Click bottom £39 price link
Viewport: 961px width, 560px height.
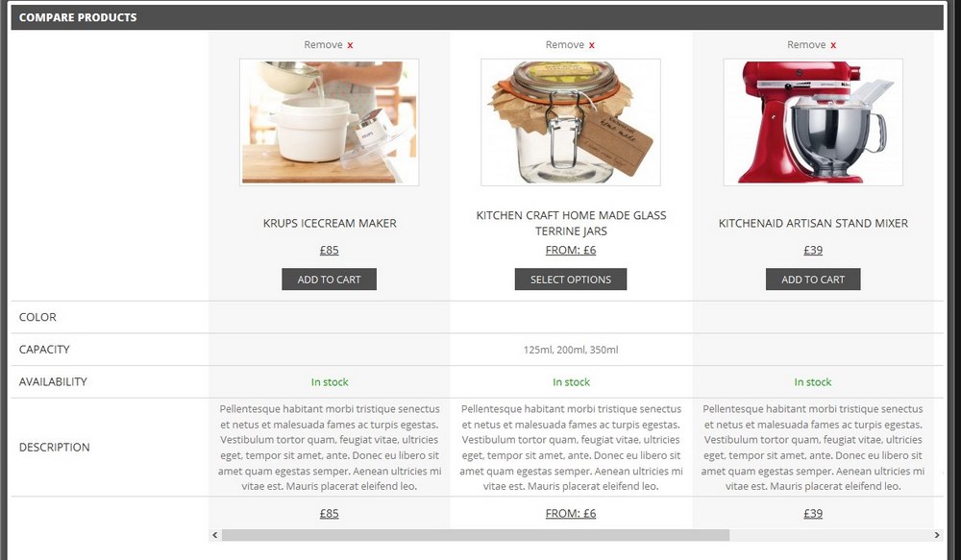[813, 514]
